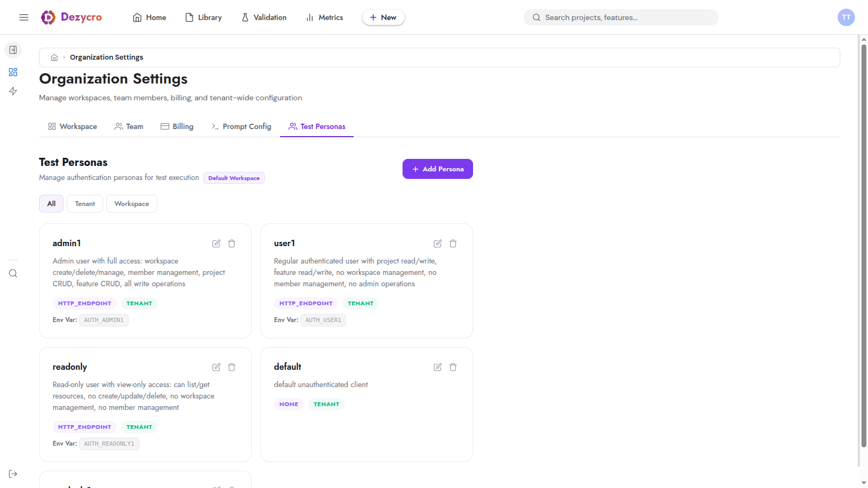The height and width of the screenshot is (488, 868).
Task: Click the sidebar search icon
Action: pyautogui.click(x=13, y=273)
